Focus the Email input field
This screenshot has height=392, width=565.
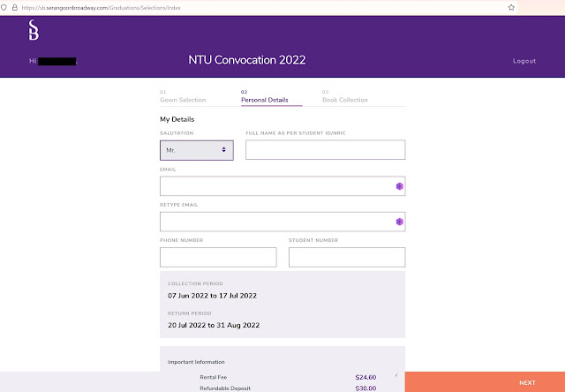coord(282,186)
